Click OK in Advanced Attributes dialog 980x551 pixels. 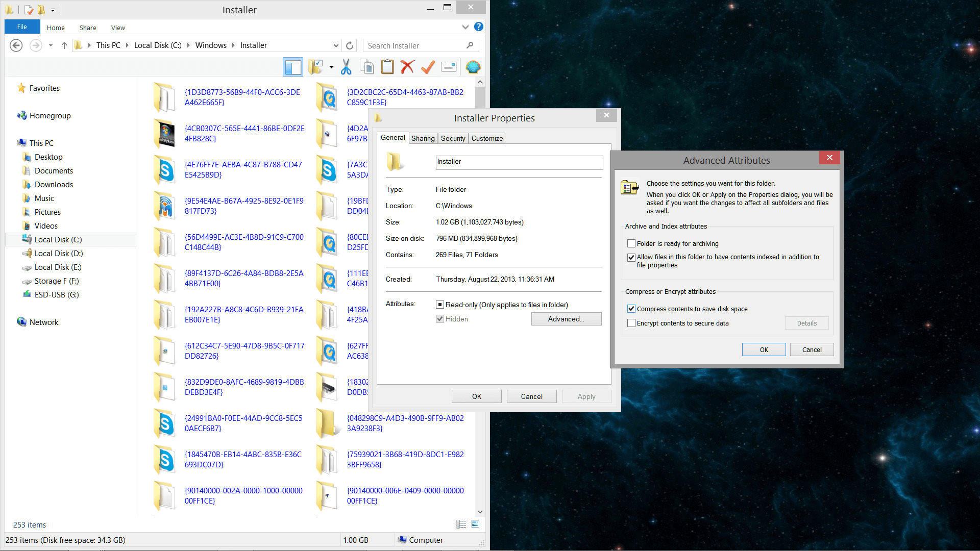pyautogui.click(x=764, y=349)
